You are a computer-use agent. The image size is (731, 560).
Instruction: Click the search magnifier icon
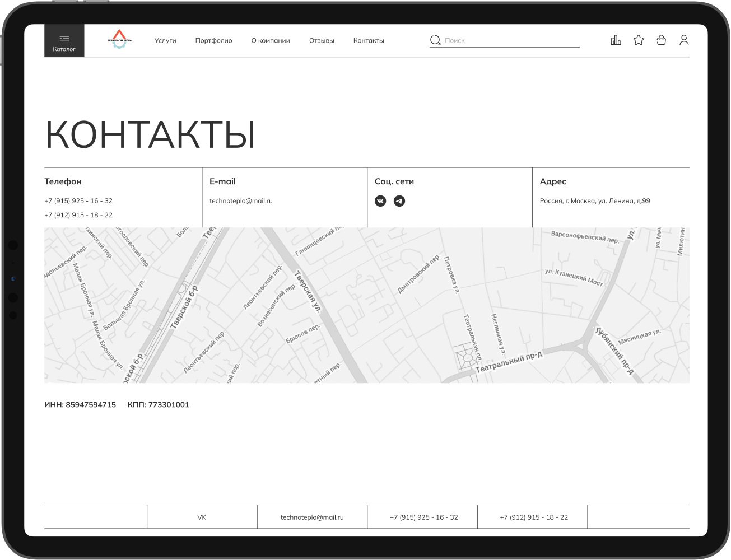pyautogui.click(x=435, y=40)
